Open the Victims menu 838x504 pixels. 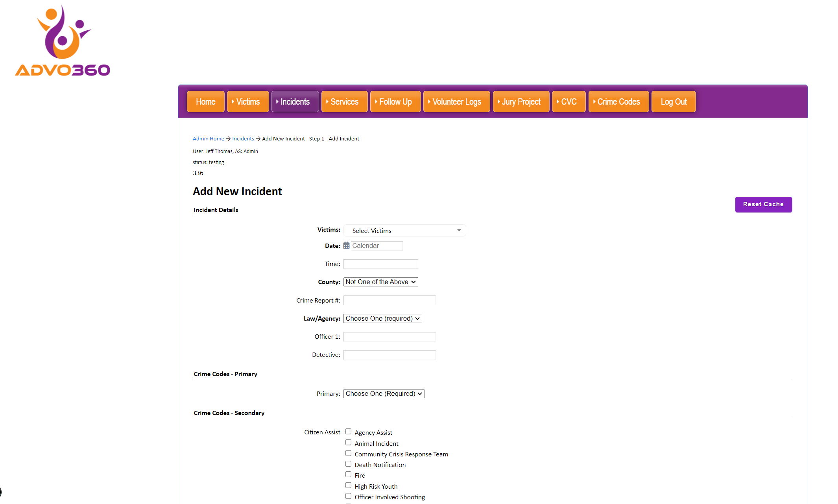click(x=248, y=102)
